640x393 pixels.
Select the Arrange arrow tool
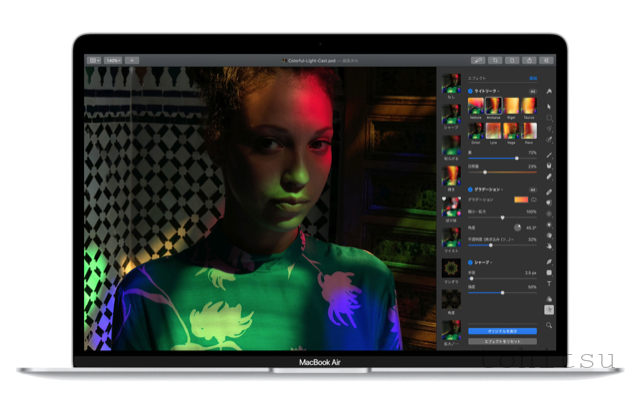click(549, 107)
